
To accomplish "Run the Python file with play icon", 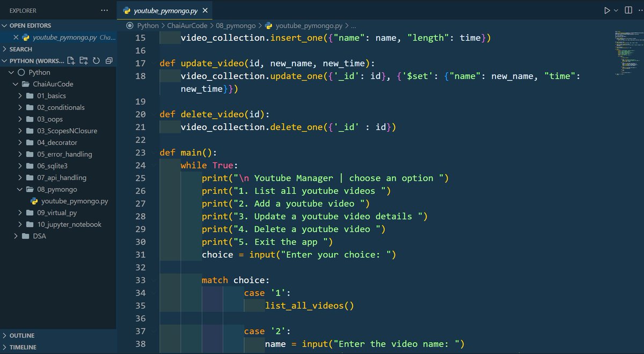I will (607, 10).
